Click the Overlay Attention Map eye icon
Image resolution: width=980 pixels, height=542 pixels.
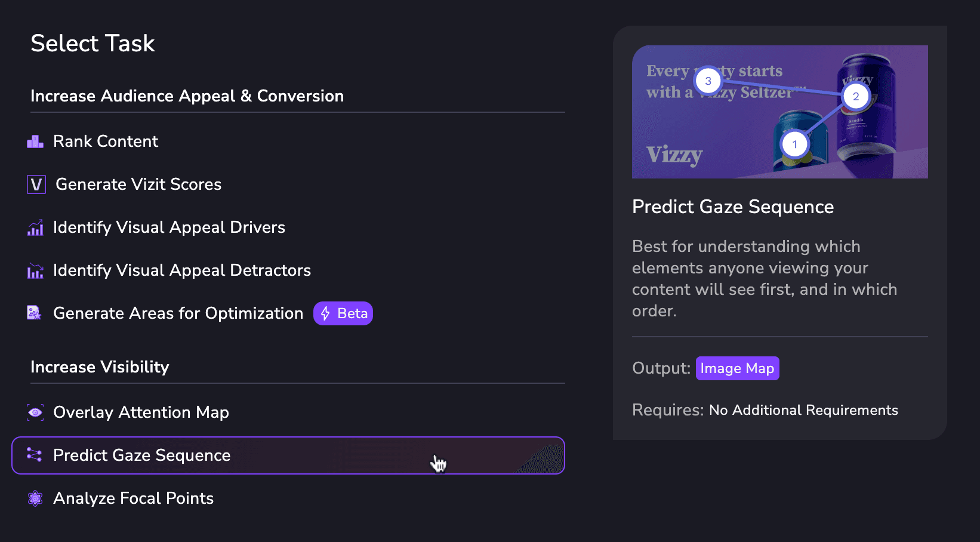pos(35,412)
